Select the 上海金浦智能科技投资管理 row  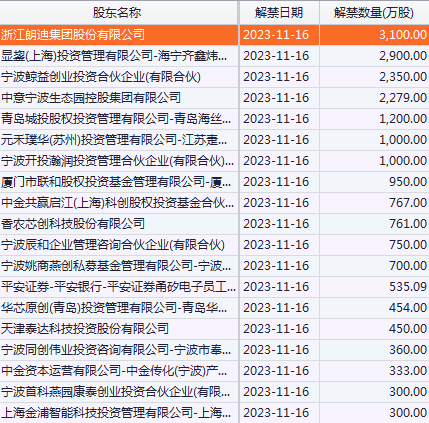coord(214,413)
